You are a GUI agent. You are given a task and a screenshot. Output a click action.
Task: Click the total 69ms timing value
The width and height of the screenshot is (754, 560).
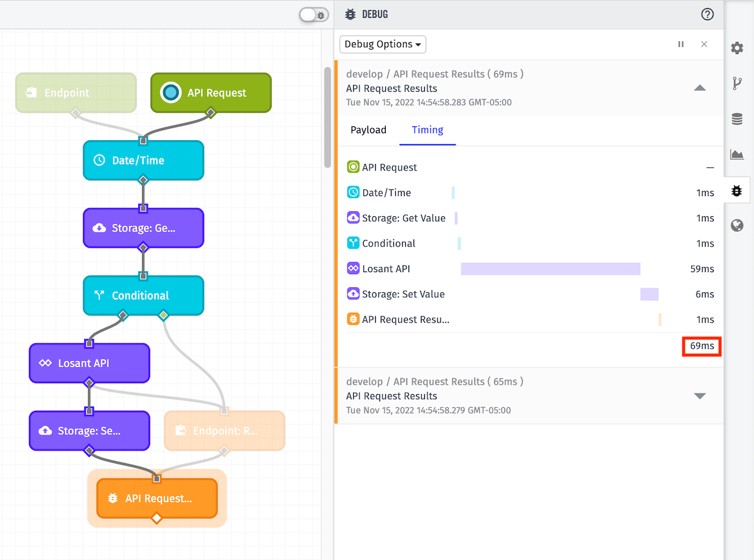tap(702, 346)
